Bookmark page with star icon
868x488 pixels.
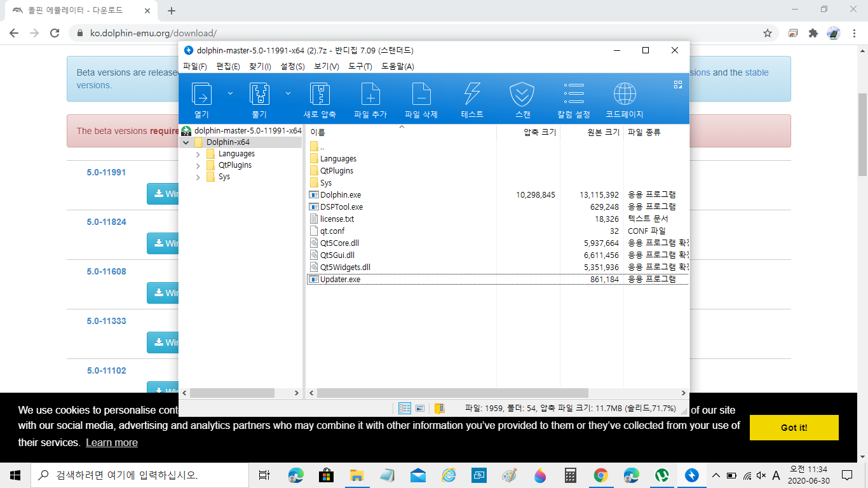768,33
